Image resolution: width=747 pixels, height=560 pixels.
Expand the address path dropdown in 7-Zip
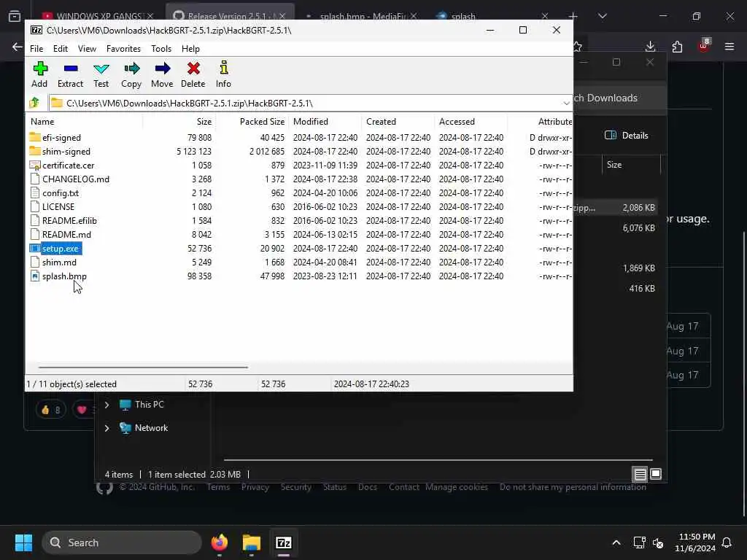point(565,103)
